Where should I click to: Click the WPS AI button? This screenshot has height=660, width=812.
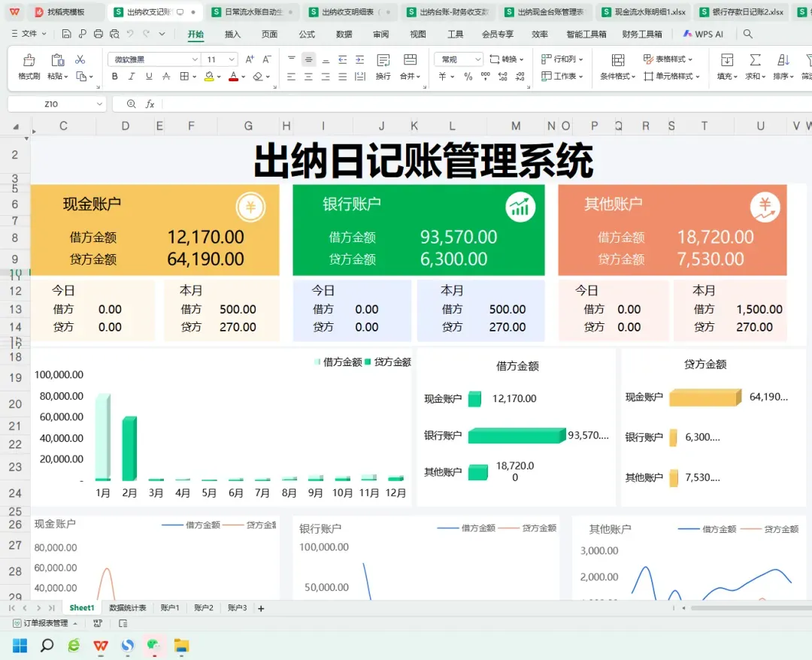[703, 34]
